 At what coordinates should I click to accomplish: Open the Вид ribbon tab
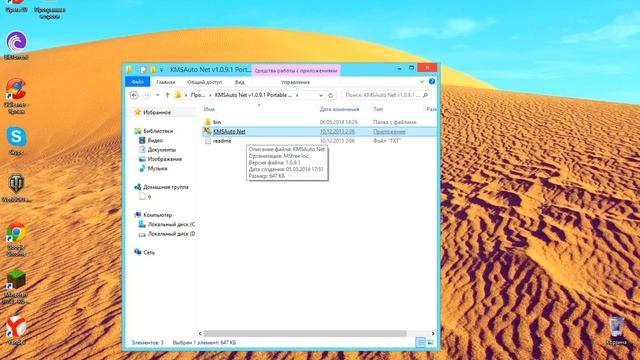point(240,82)
